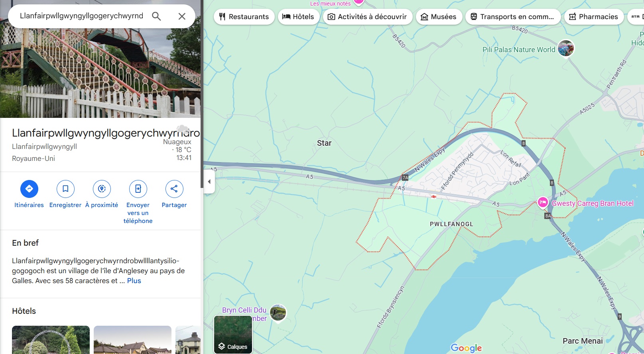
Task: Click the Llanfairpwllgwyngyll subtitle text
Action: 44,147
